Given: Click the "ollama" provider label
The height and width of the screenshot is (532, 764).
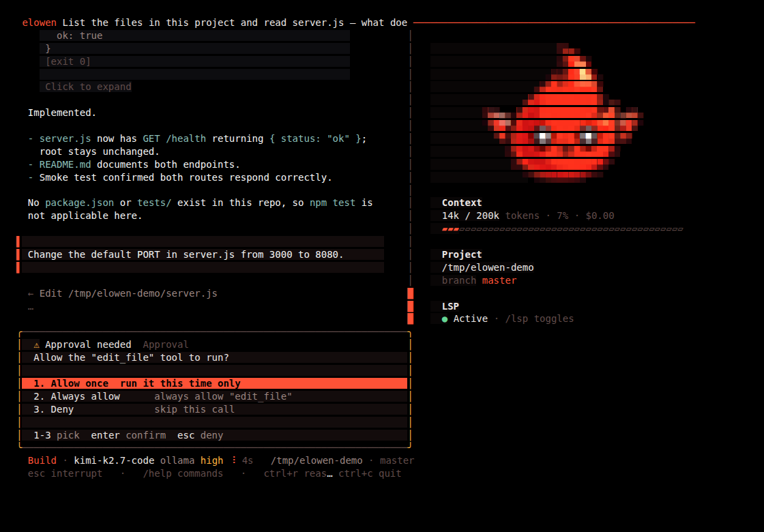Looking at the screenshot, I should (177, 460).
